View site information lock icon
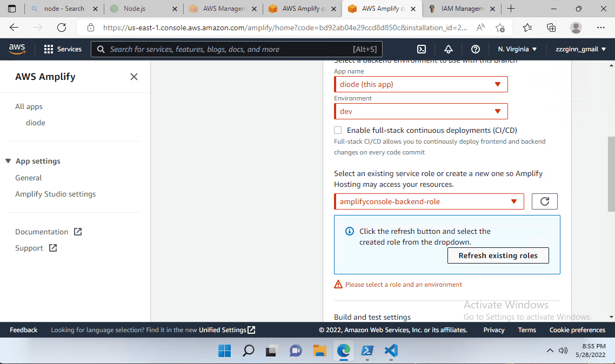 click(91, 28)
